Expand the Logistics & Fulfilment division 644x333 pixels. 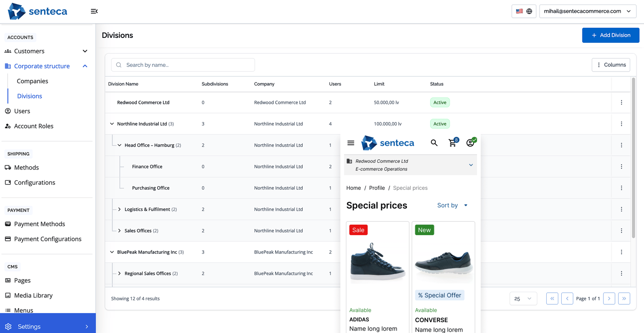click(120, 209)
